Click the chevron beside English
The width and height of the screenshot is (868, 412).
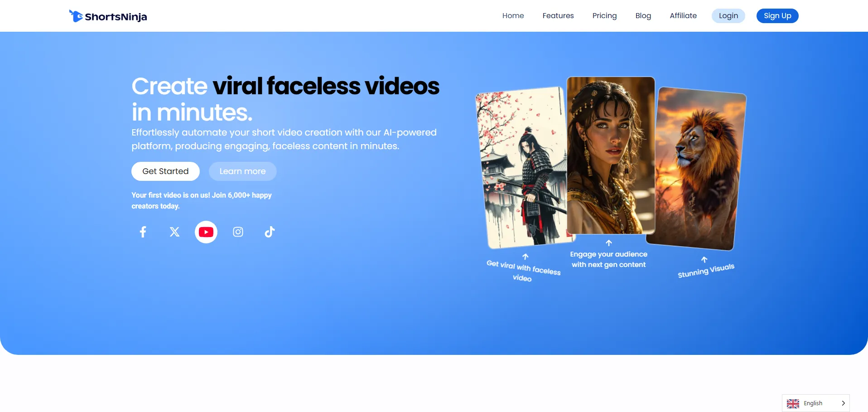(x=843, y=403)
